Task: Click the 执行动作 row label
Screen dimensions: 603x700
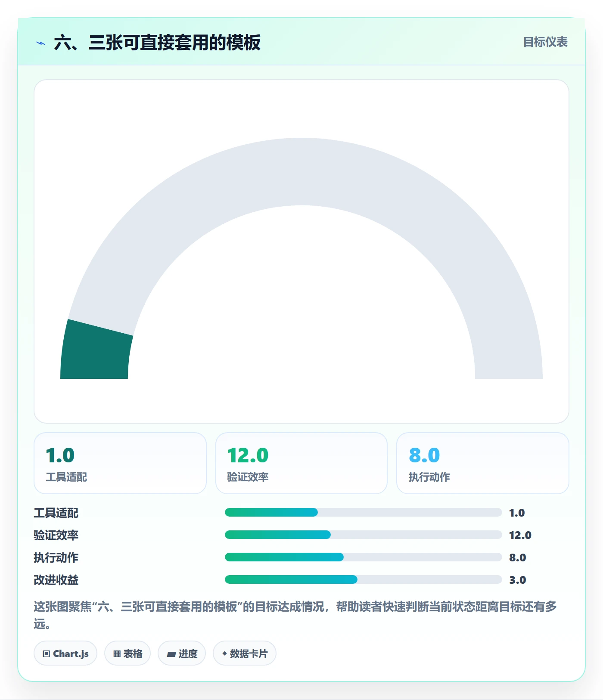Action: pyautogui.click(x=56, y=558)
